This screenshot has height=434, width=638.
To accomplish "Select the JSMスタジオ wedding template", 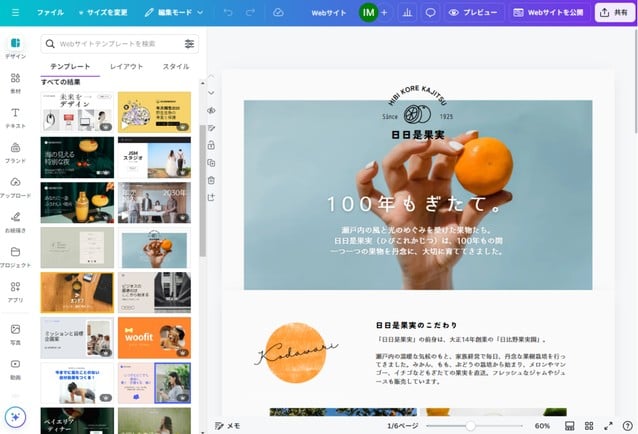I will [154, 157].
